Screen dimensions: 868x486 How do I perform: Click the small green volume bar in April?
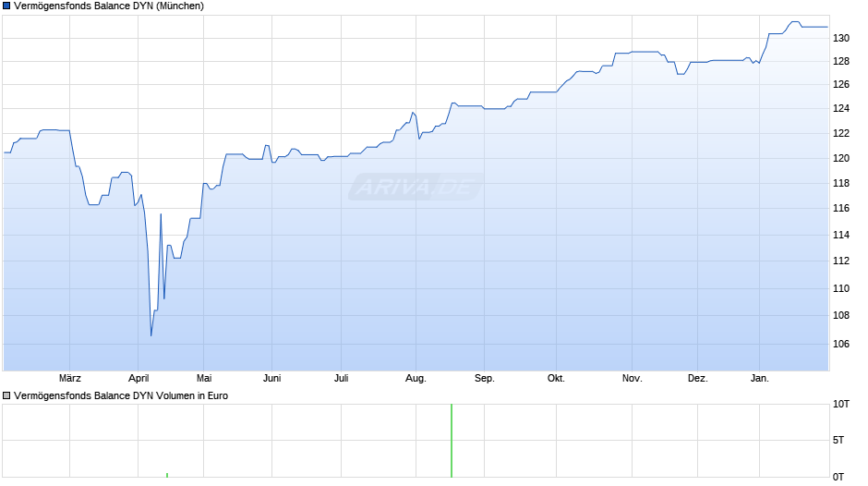point(167,475)
